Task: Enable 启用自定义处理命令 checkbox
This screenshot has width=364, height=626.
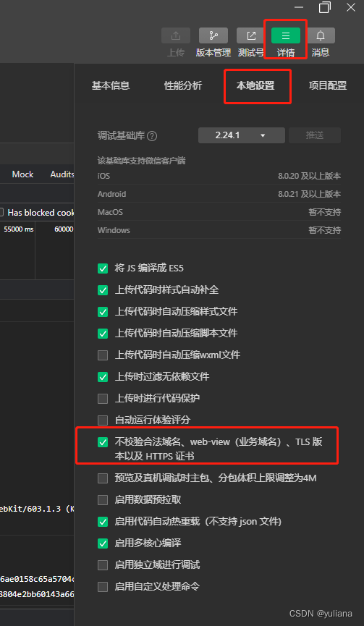Action: [103, 586]
